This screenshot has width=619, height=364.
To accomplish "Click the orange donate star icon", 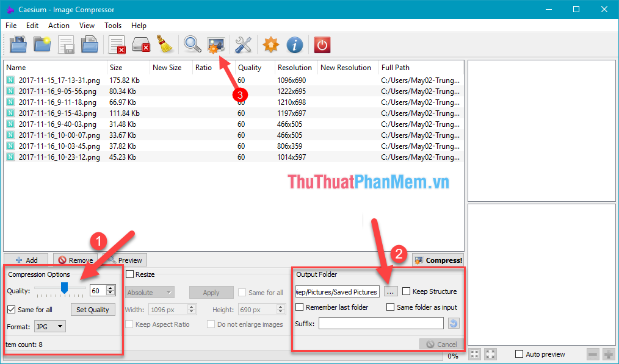I will [x=270, y=45].
